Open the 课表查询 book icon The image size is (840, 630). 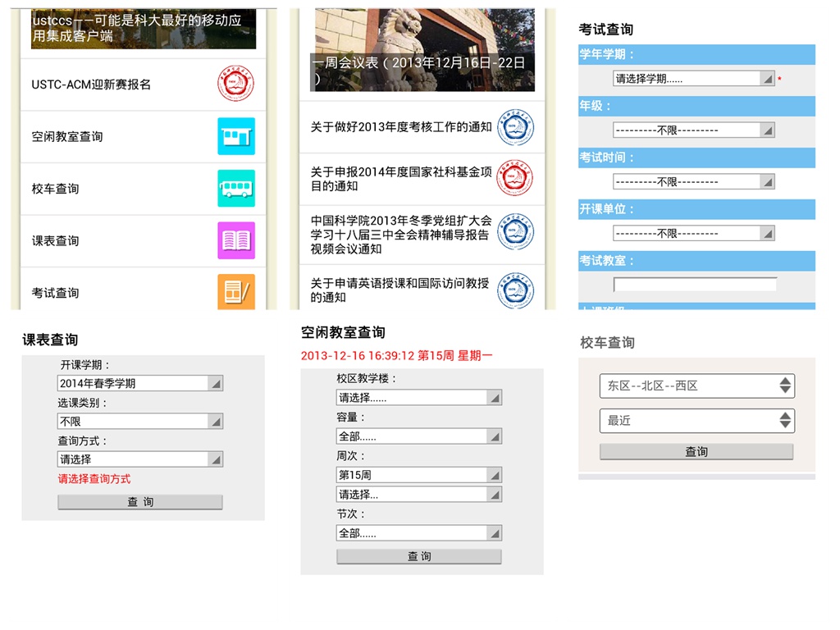(236, 240)
